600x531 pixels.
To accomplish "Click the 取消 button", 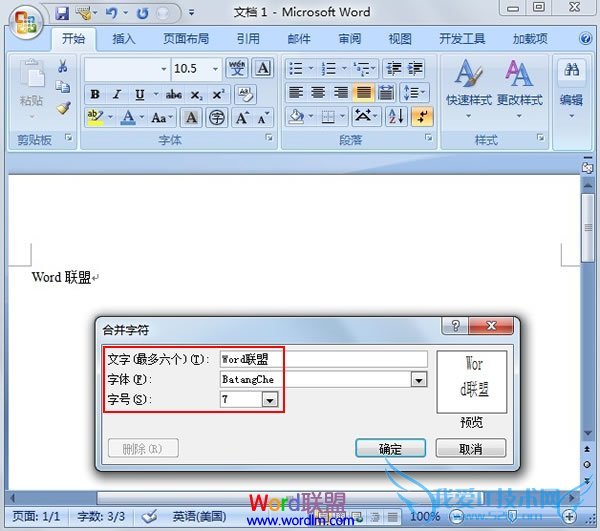I will [x=471, y=448].
